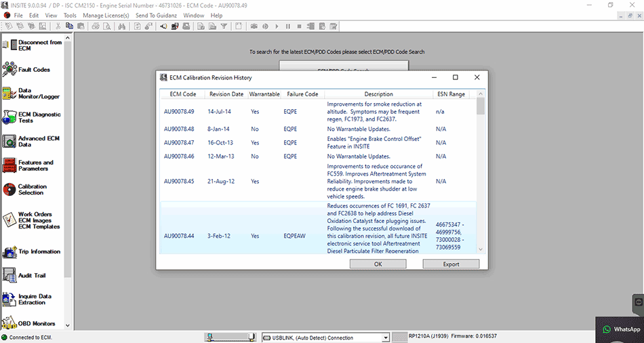644x343 pixels.
Task: Open Data Monitor/Logger from the sidebar
Action: tap(9, 94)
